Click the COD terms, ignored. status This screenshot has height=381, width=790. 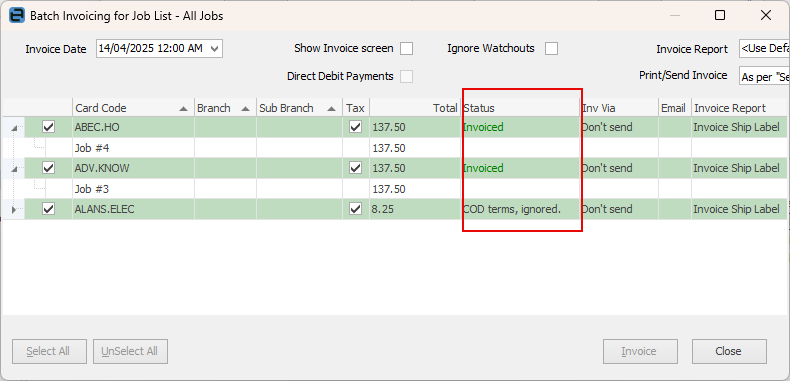512,209
